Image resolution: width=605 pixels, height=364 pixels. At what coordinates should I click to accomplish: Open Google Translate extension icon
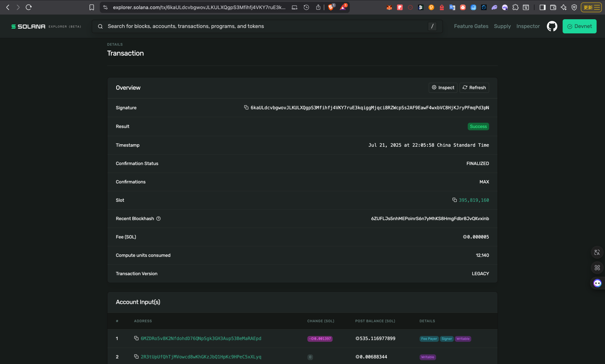click(x=452, y=7)
